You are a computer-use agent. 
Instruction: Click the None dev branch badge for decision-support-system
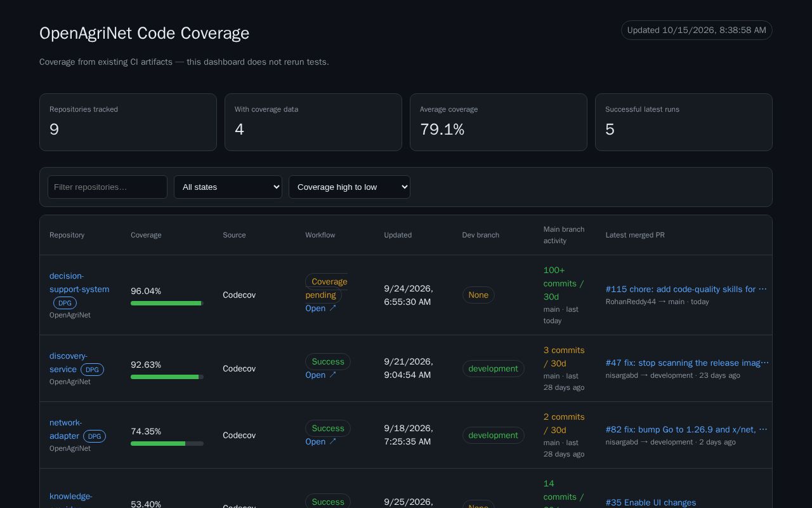point(478,295)
